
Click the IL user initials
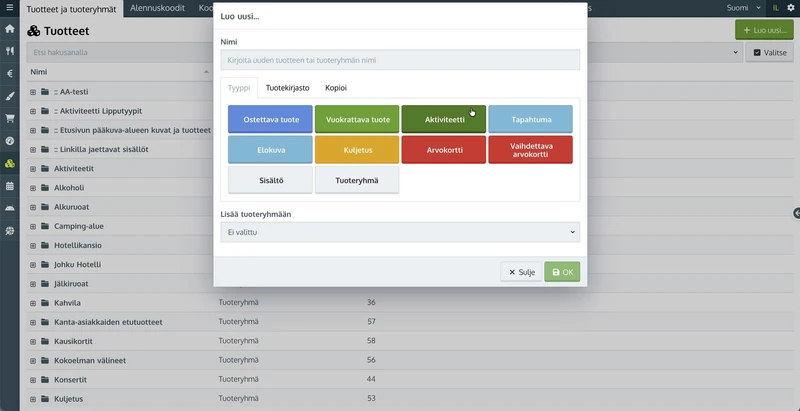point(776,8)
